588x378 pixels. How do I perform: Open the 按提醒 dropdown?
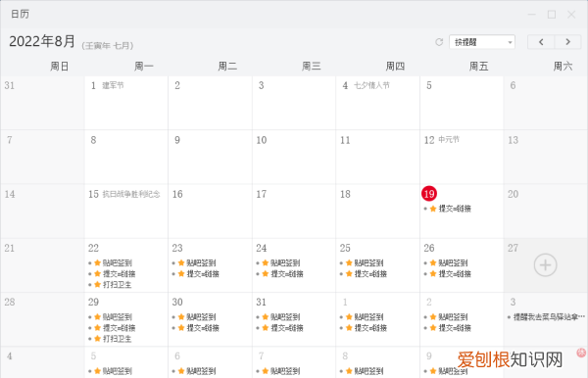click(482, 42)
